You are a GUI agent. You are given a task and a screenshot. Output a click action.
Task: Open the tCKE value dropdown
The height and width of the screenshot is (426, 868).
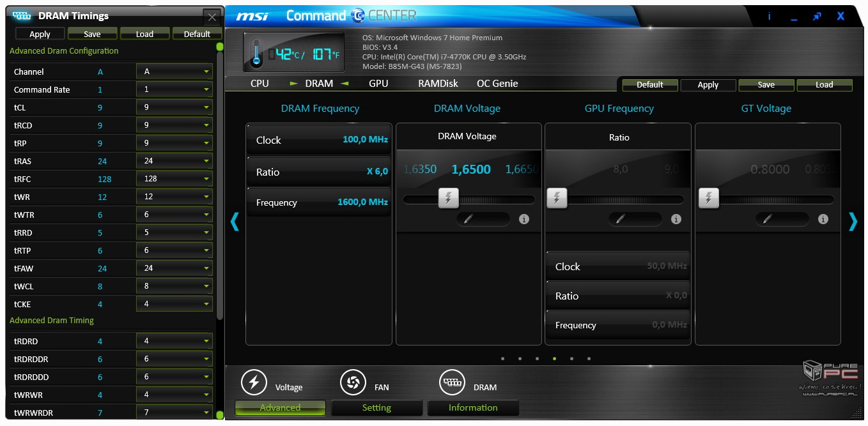pyautogui.click(x=174, y=304)
